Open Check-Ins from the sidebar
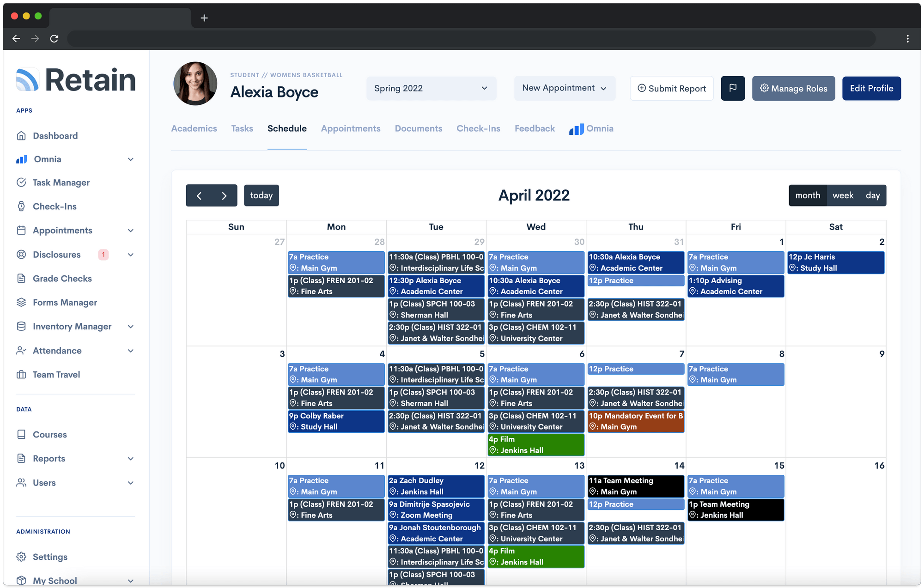This screenshot has height=588, width=924. [x=54, y=206]
